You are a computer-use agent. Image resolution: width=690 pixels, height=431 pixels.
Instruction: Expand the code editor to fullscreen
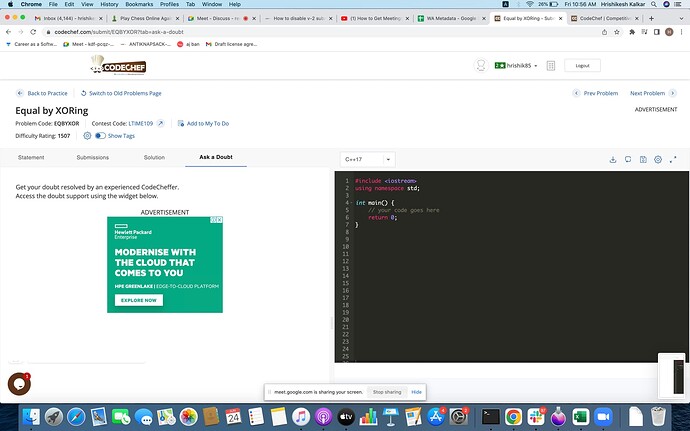tap(673, 159)
